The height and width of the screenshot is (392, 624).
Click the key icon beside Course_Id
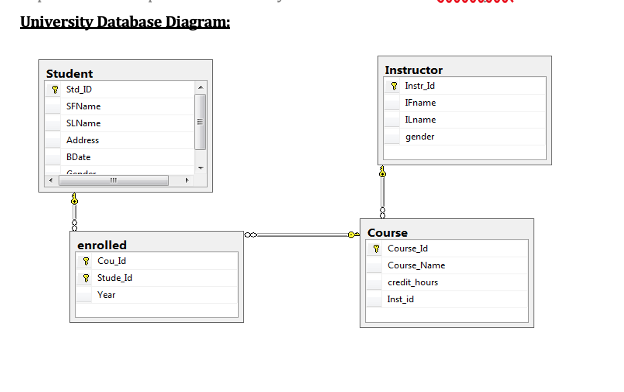pos(376,249)
